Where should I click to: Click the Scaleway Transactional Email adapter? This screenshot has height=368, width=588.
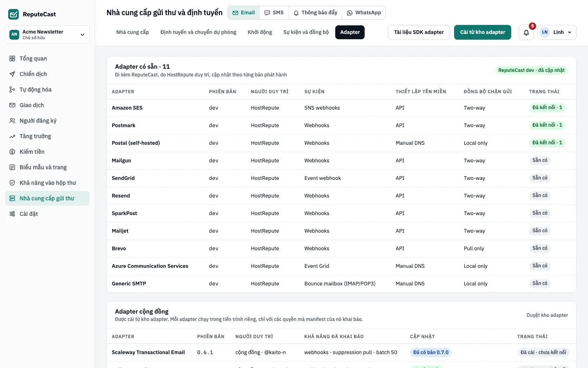pyautogui.click(x=148, y=352)
